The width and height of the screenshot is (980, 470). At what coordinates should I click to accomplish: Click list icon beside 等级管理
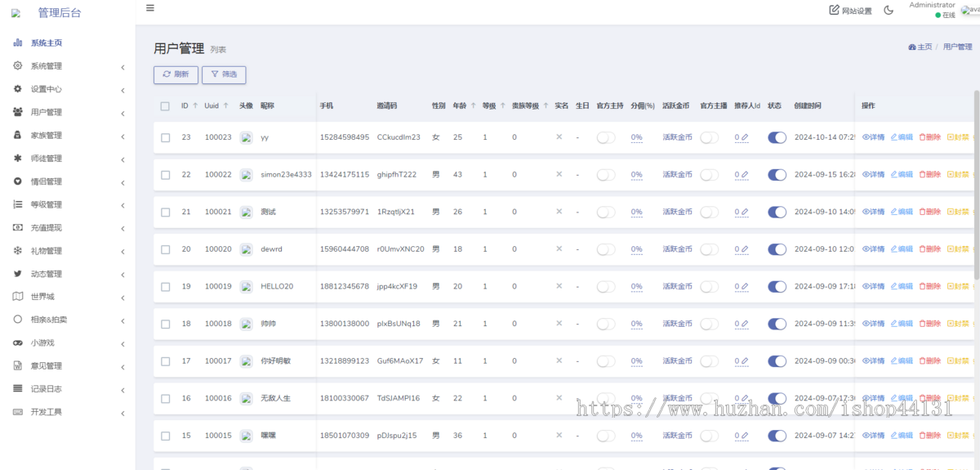point(17,204)
